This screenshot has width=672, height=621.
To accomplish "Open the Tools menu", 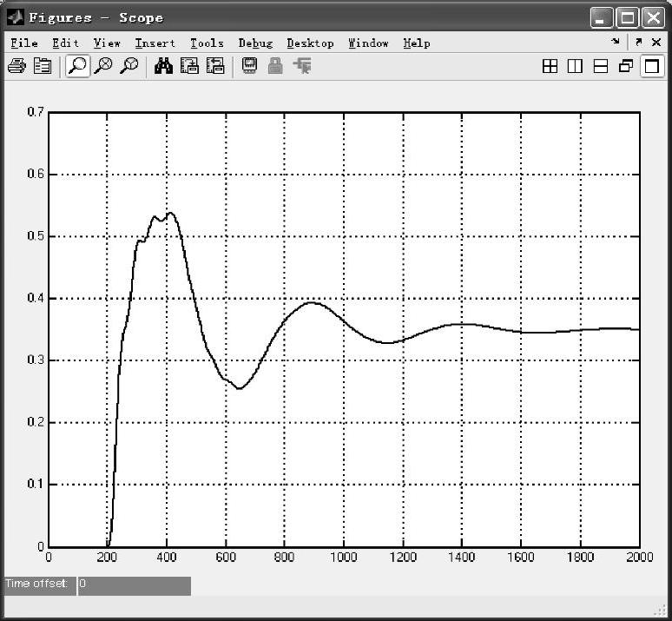I will (207, 43).
